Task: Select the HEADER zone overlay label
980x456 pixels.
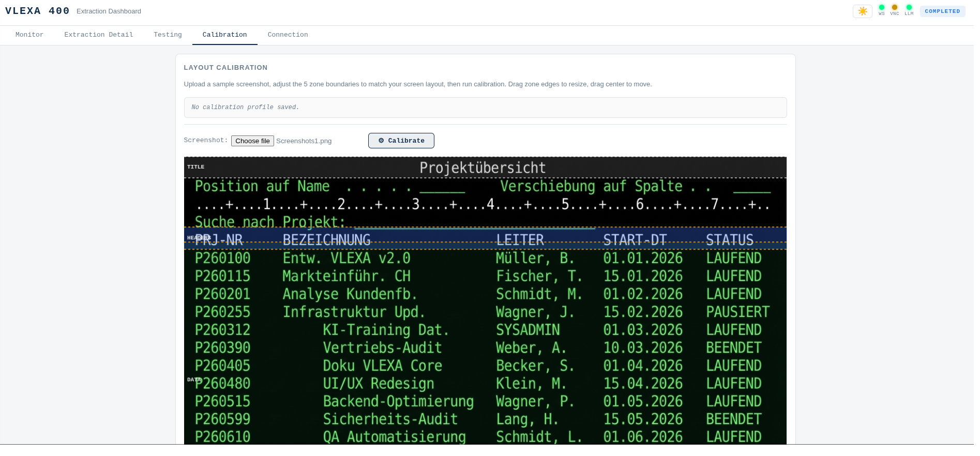Action: point(198,238)
